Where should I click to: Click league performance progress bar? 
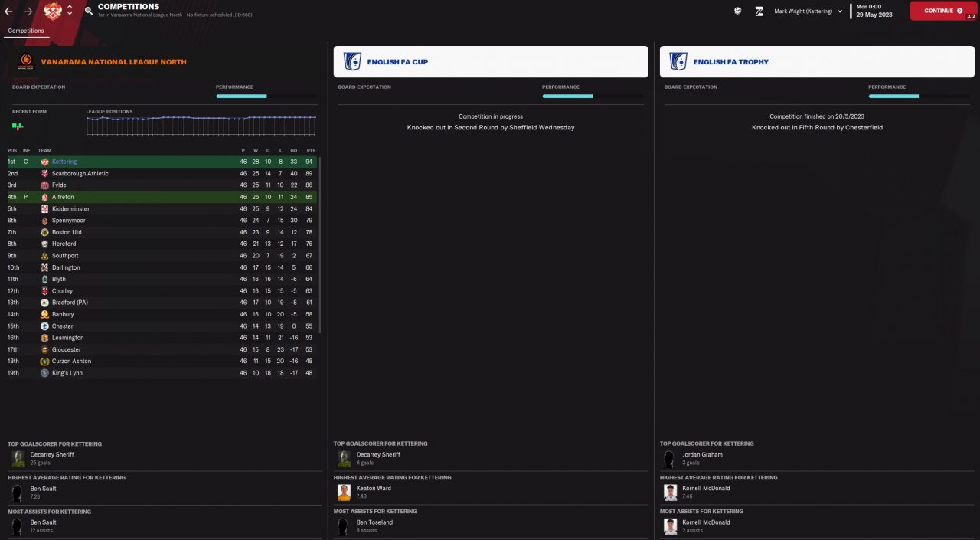266,97
